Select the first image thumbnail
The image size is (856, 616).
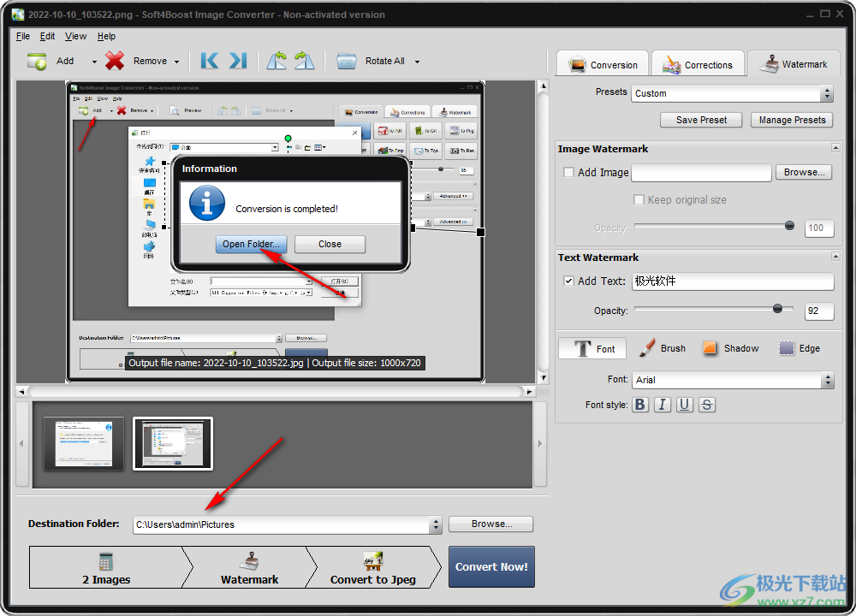point(84,443)
